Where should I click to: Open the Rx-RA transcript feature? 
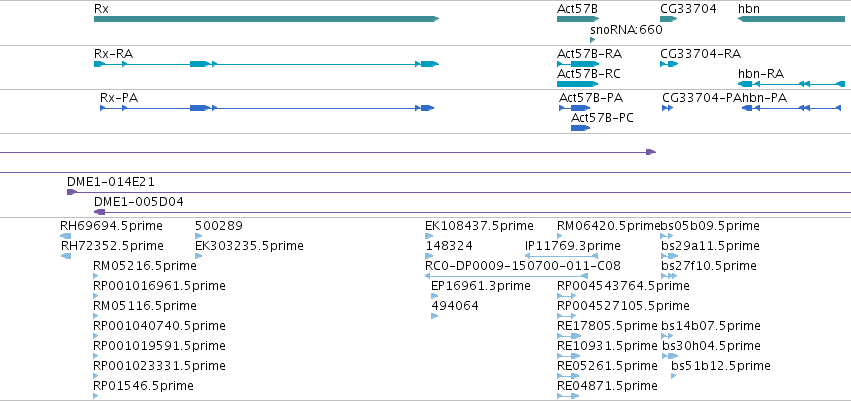click(266, 64)
